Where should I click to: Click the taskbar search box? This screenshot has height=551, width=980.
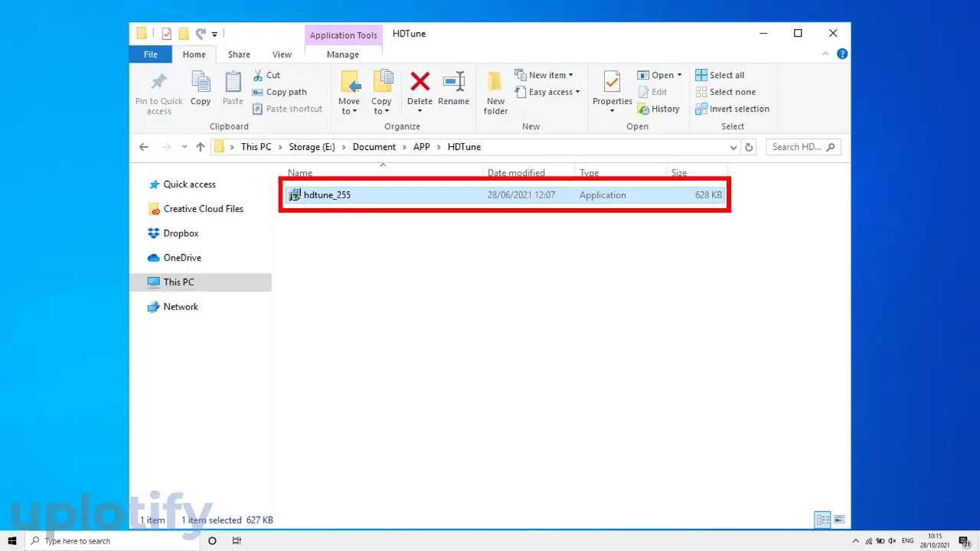tap(111, 540)
